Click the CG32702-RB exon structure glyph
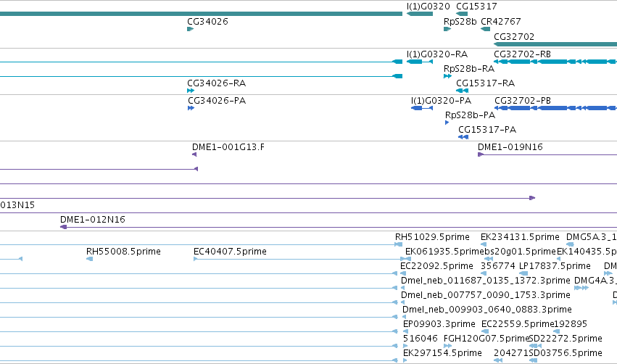This screenshot has height=364, width=617. point(555,62)
